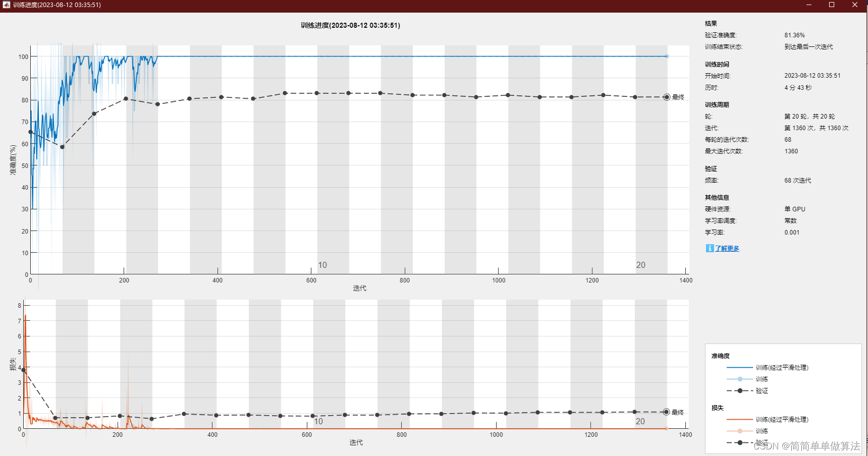Click the 迭代 x-axis label under the accuracy chart
This screenshot has height=456, width=868.
[x=360, y=289]
